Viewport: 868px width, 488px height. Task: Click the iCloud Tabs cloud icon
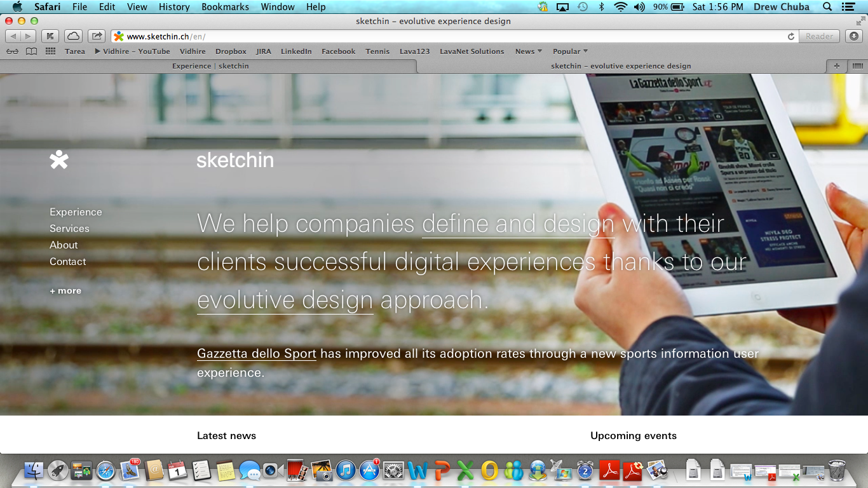pos(74,36)
